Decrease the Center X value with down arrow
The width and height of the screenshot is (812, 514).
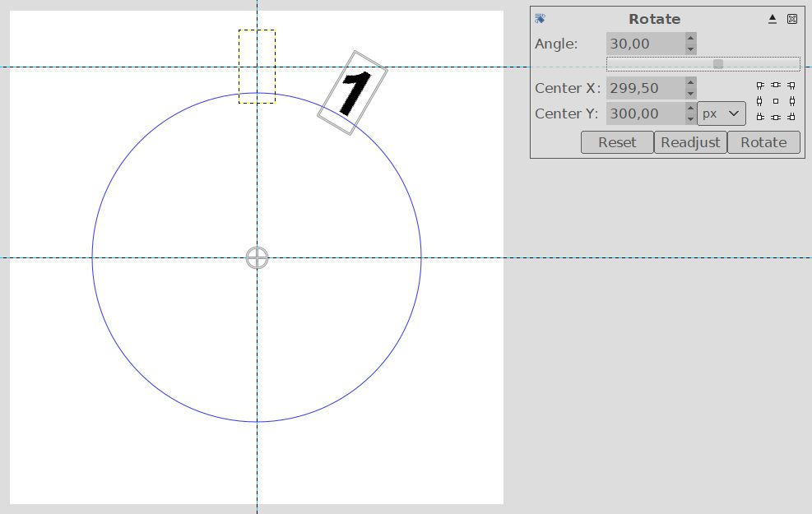[x=690, y=94]
